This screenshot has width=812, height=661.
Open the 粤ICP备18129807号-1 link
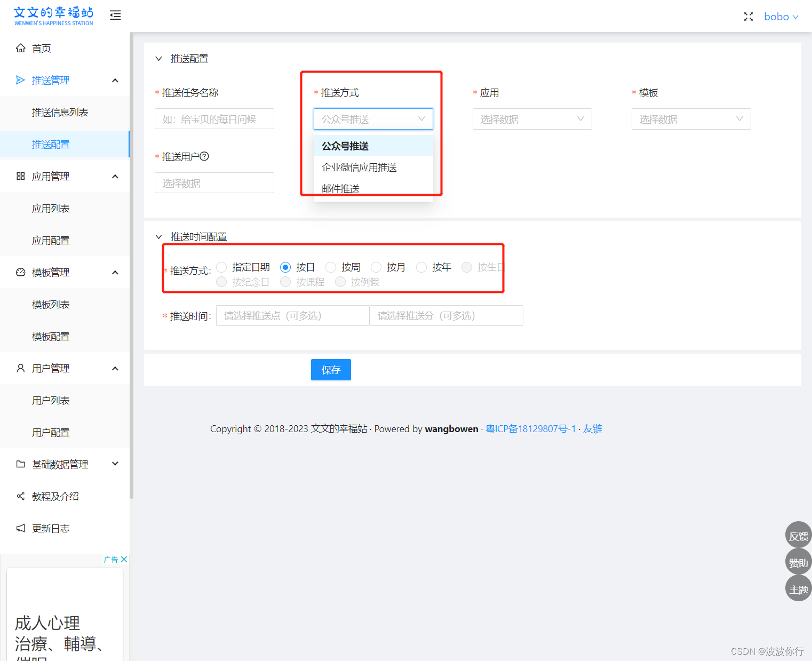coord(531,429)
